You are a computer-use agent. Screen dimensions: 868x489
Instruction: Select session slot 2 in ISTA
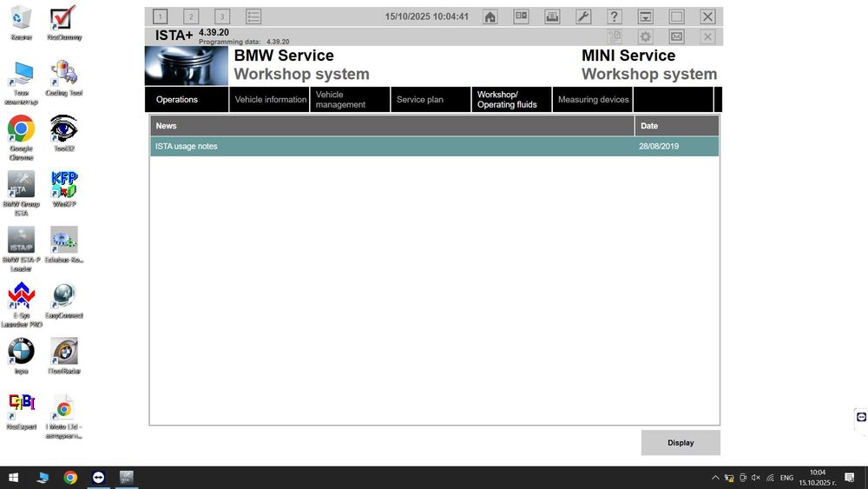click(191, 17)
